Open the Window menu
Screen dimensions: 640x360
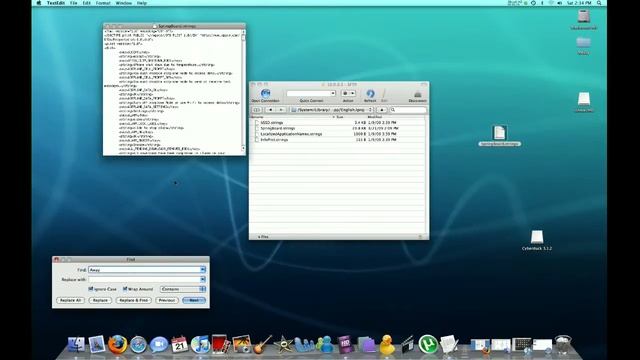coord(123,3)
